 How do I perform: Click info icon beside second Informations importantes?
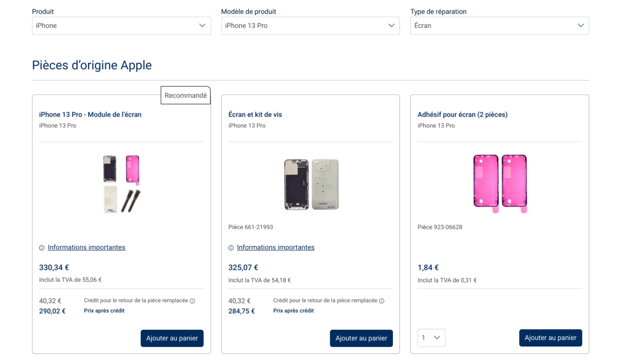[x=231, y=248]
